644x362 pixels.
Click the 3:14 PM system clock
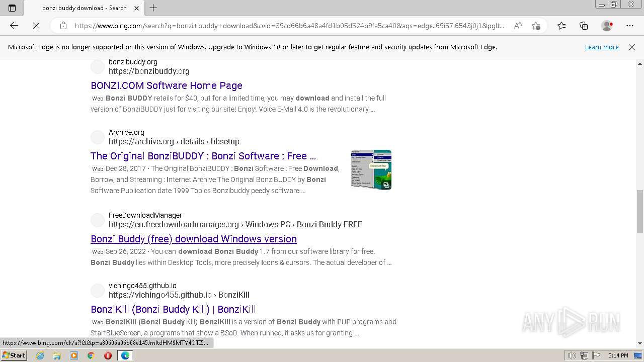[x=618, y=355]
